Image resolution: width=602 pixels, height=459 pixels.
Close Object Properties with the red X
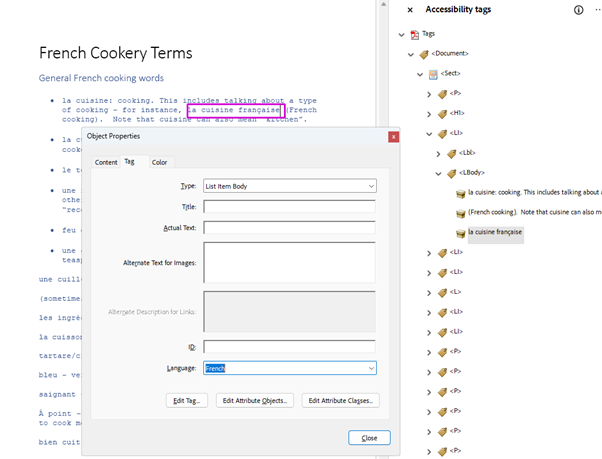click(x=394, y=137)
